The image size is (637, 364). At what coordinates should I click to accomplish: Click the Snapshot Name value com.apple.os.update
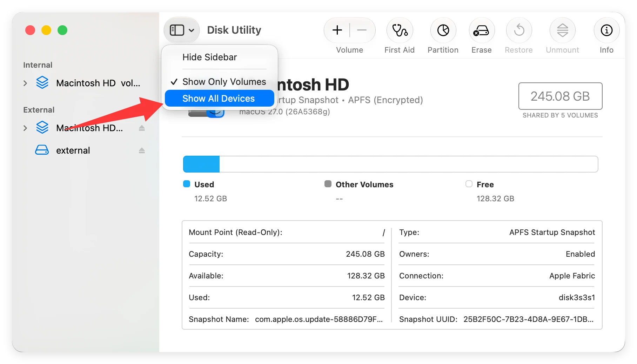coord(319,319)
